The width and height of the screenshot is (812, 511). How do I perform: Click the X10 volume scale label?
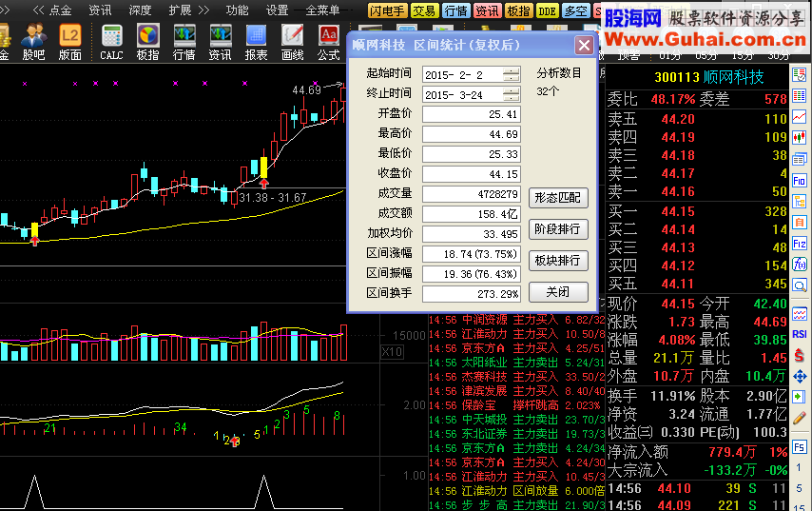(392, 352)
